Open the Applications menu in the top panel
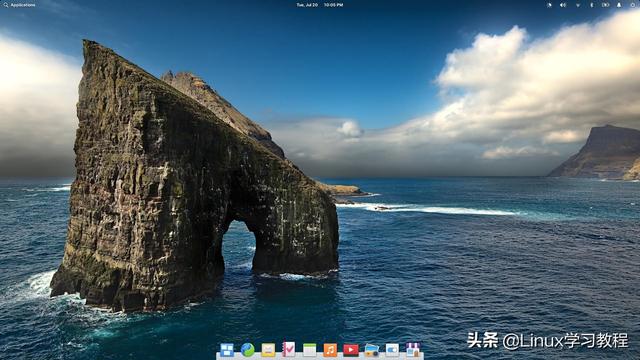This screenshot has height=360, width=640. point(19,5)
